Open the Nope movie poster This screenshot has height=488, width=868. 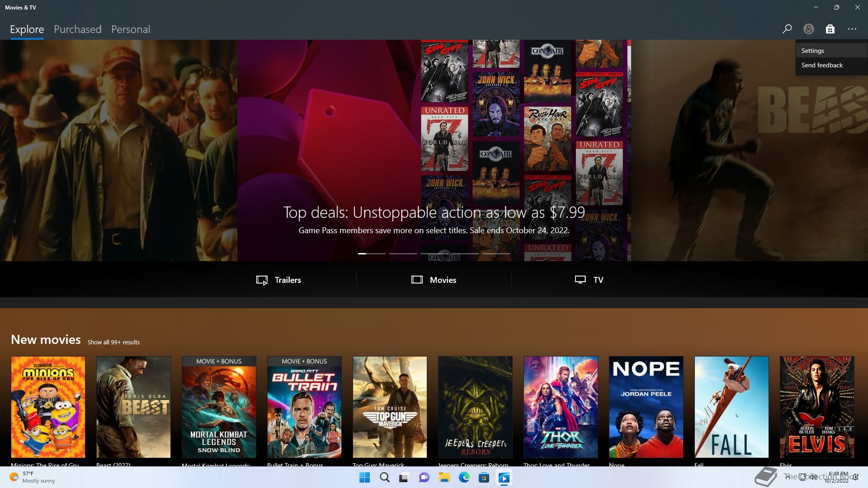(646, 407)
